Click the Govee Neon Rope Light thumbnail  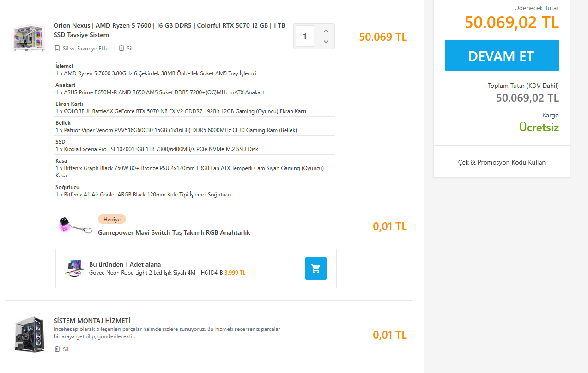[x=74, y=268]
